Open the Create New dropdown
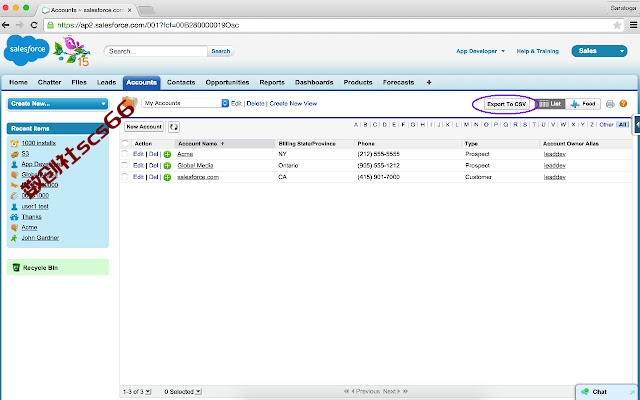The width and height of the screenshot is (640, 400). (58, 104)
